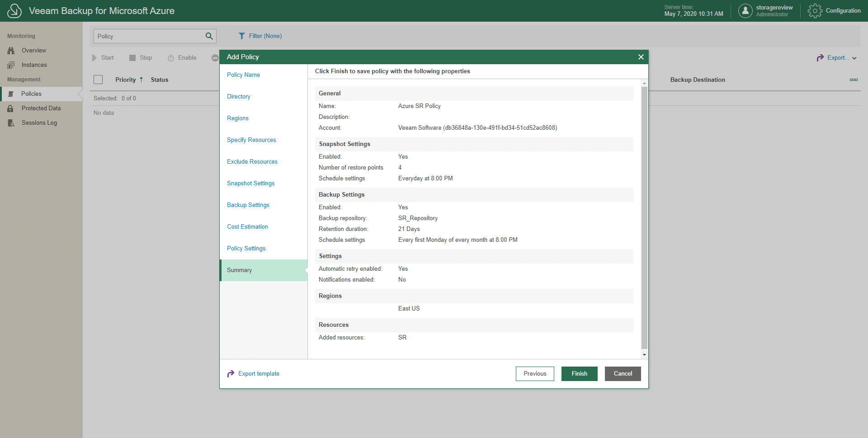
Task: Click the Finish button
Action: [580, 374]
